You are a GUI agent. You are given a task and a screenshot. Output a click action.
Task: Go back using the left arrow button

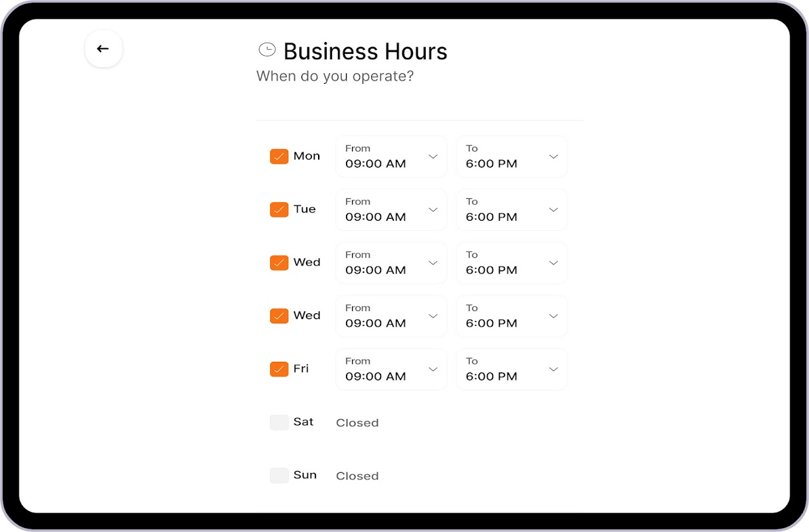103,49
